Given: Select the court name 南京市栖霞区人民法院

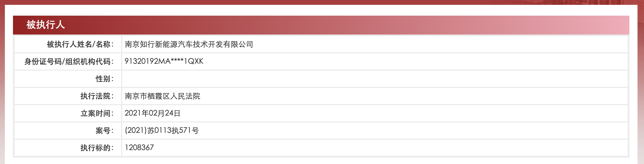Looking at the screenshot, I should (162, 96).
